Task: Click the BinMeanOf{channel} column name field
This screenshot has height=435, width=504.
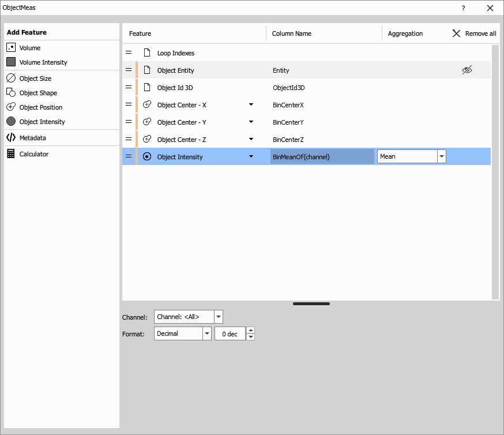Action: 322,156
